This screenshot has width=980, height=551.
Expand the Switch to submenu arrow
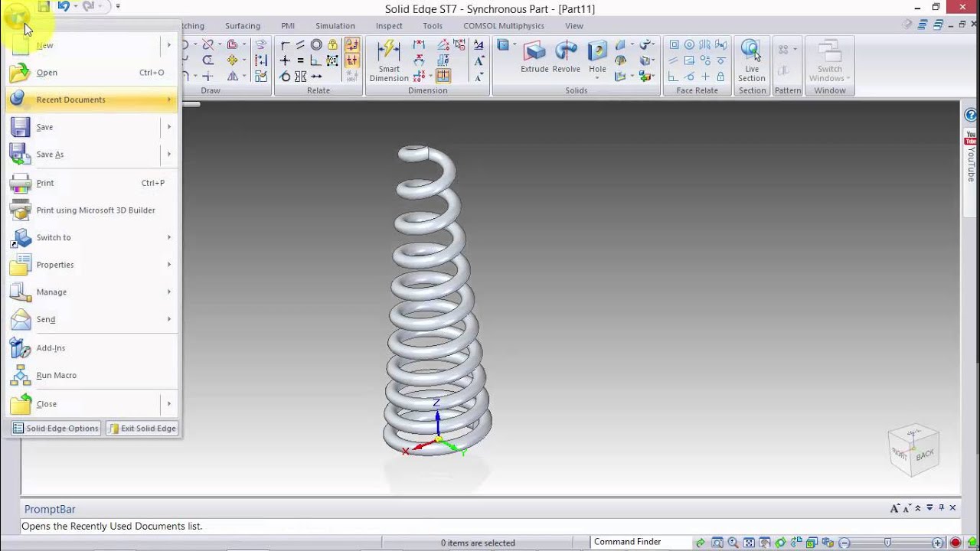[169, 237]
